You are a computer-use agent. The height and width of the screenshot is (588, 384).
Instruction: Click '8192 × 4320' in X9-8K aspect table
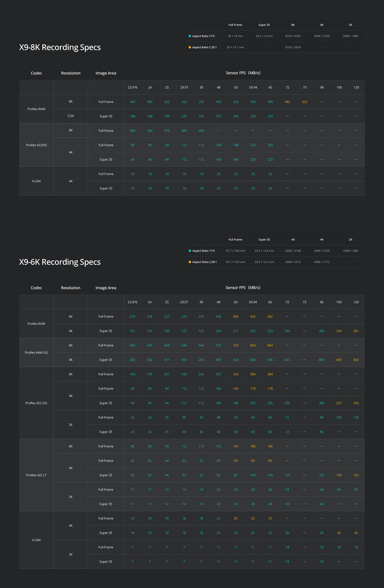click(293, 36)
